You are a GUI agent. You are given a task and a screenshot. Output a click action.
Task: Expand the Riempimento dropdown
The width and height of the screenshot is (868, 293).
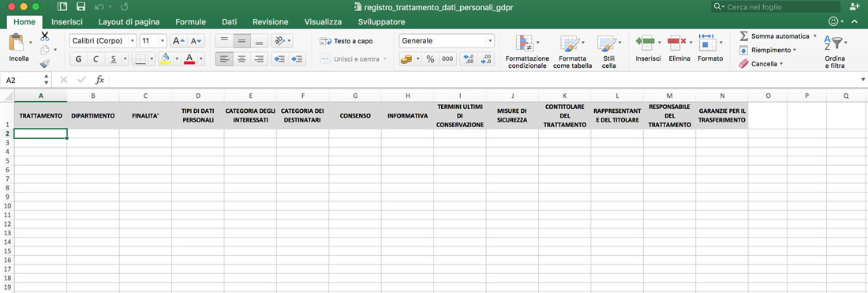[x=795, y=50]
